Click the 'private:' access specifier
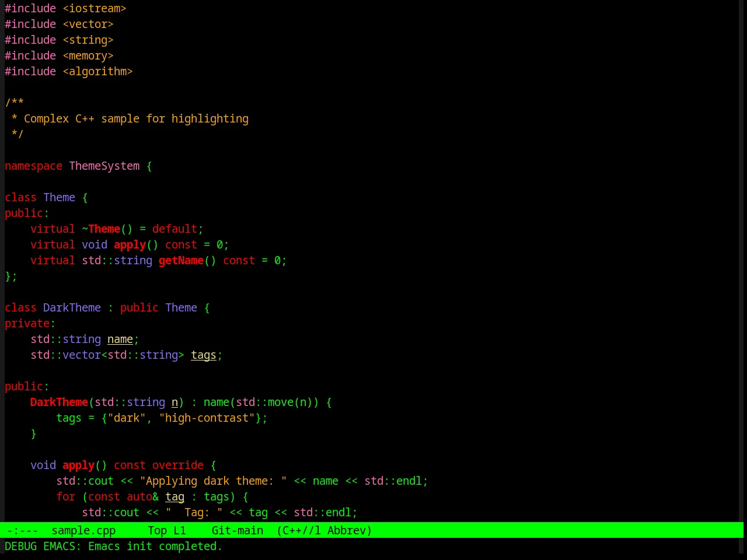This screenshot has width=747, height=560. (30, 323)
